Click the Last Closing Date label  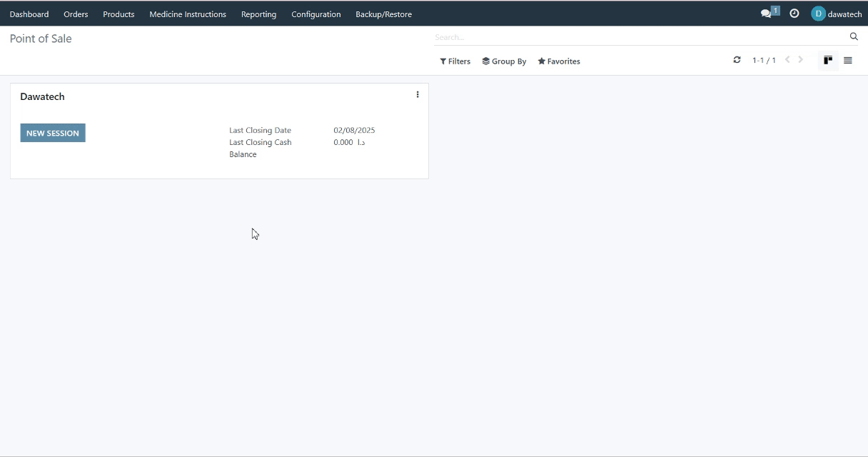pyautogui.click(x=260, y=130)
